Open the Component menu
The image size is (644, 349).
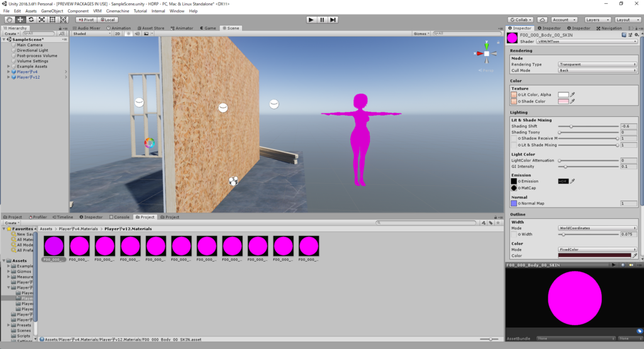coord(78,11)
